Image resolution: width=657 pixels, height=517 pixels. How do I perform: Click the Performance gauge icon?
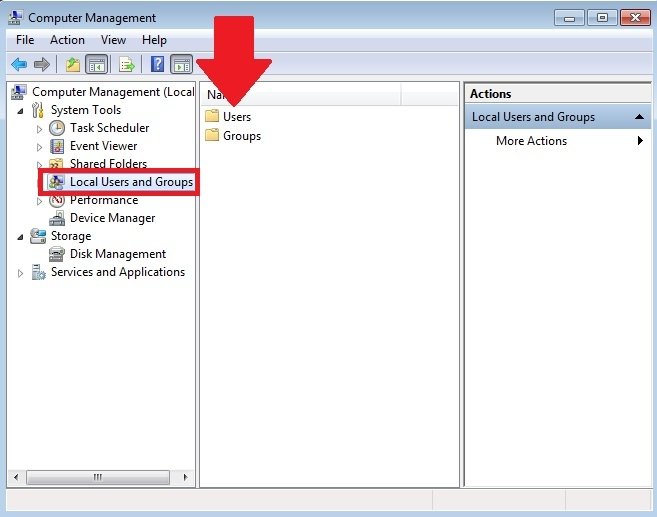click(57, 200)
